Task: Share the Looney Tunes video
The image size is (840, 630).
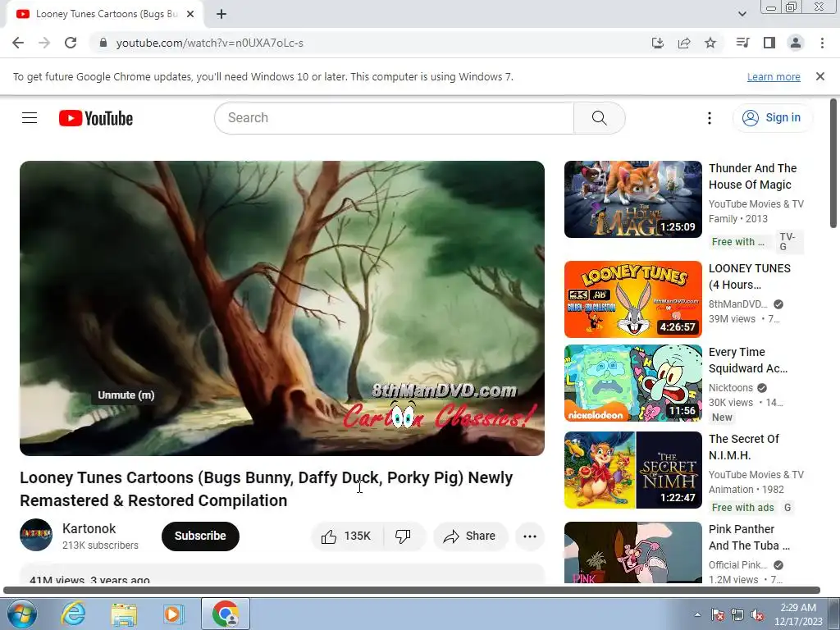Action: tap(470, 536)
